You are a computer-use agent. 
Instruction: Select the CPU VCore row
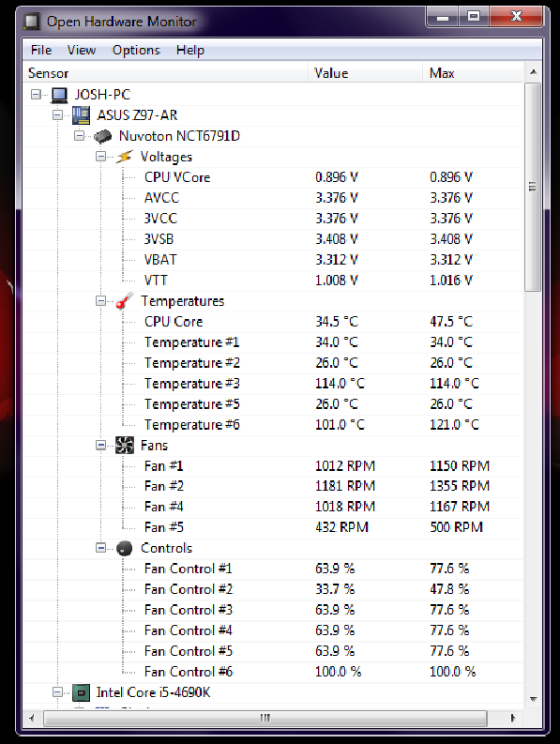coord(274,177)
